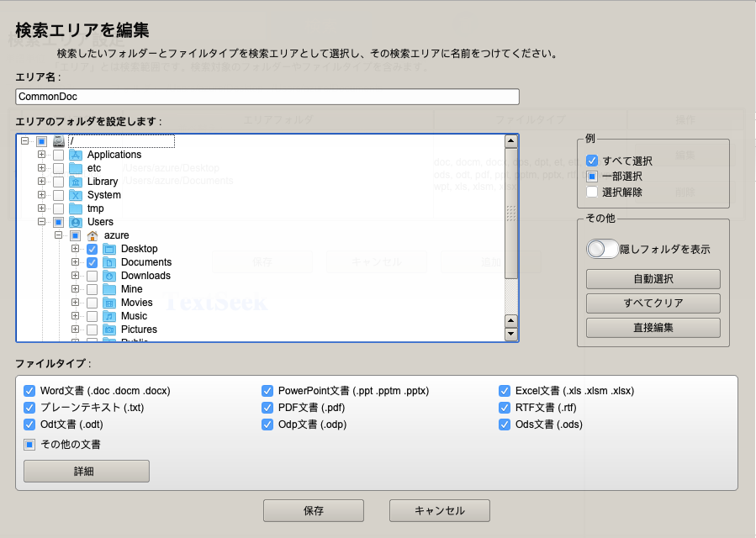Collapse the Users tree node
The image size is (756, 538).
[x=41, y=222]
